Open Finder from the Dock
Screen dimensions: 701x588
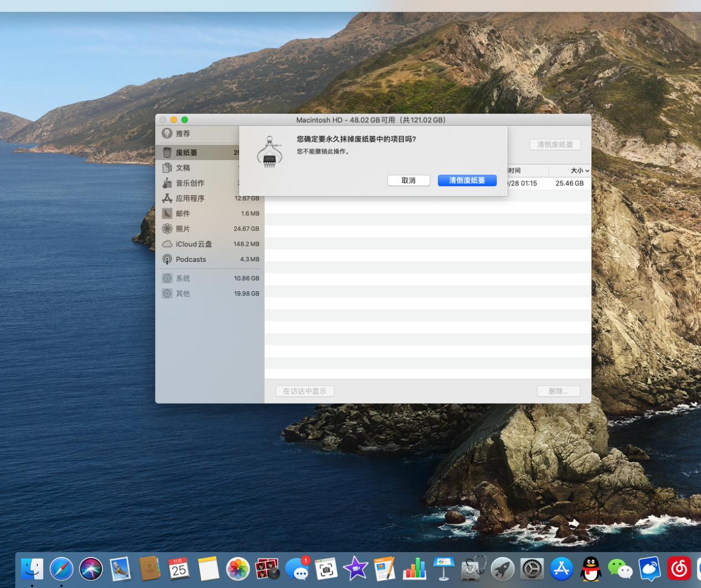(32, 569)
